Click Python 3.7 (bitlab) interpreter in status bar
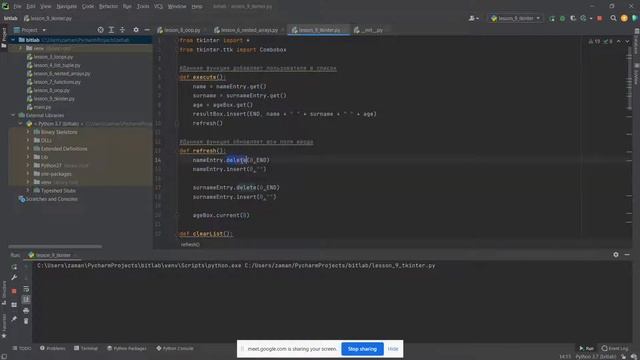This screenshot has width=640, height=360. (596, 357)
